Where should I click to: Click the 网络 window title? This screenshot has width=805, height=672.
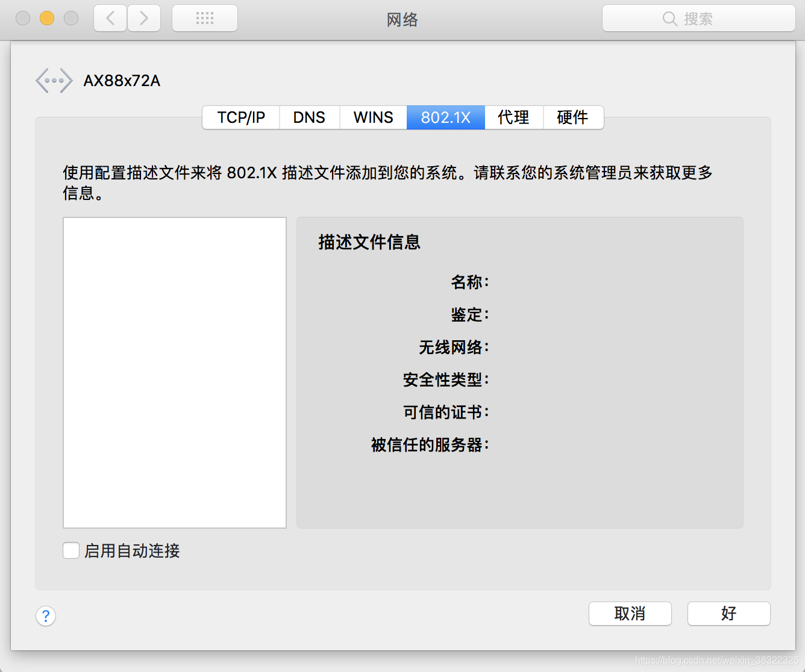(x=402, y=20)
